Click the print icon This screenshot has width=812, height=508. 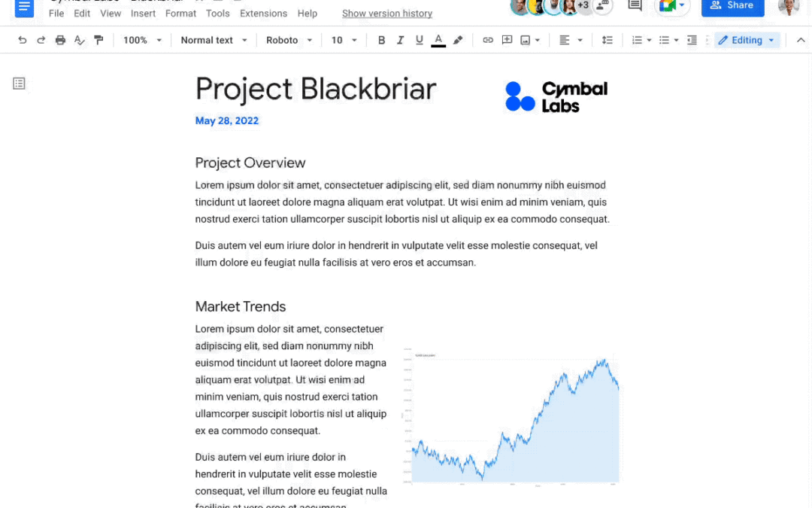(x=60, y=40)
